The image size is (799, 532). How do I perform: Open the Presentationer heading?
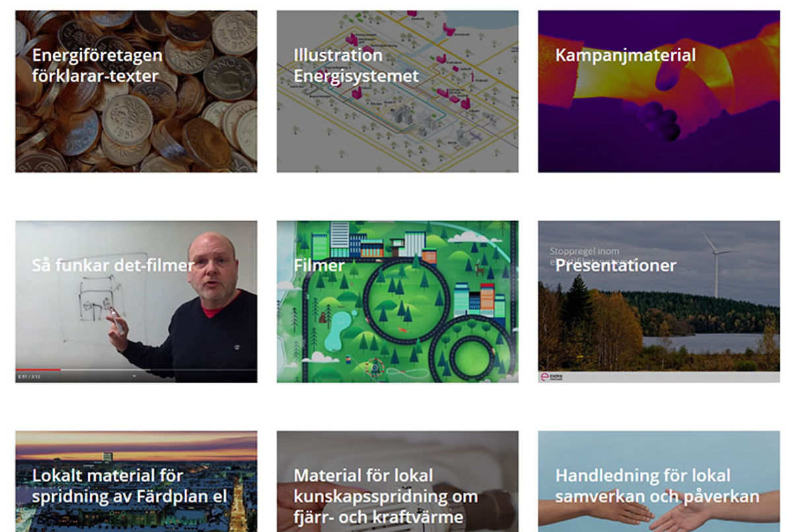(615, 265)
